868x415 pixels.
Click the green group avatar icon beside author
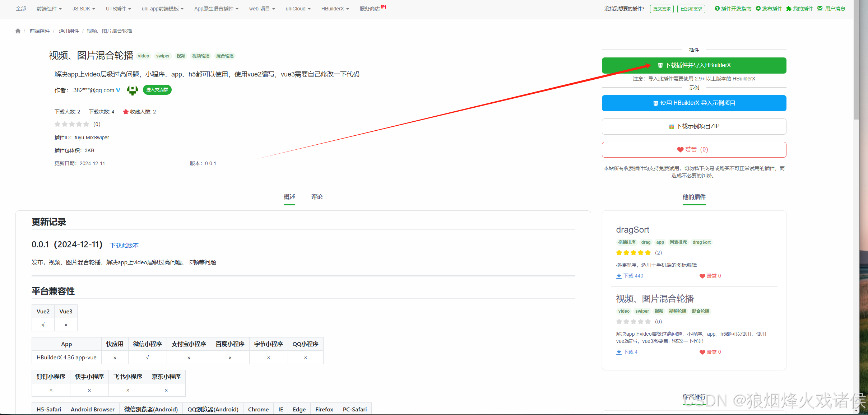[133, 90]
